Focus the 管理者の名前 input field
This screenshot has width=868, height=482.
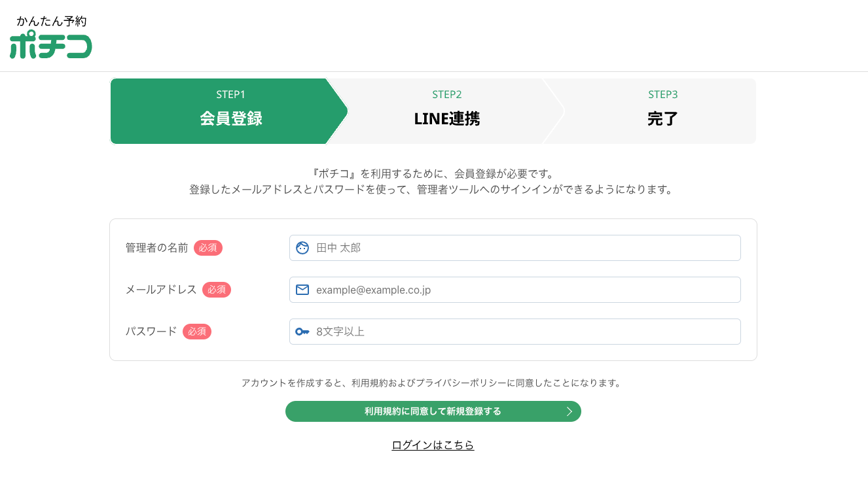tap(515, 248)
